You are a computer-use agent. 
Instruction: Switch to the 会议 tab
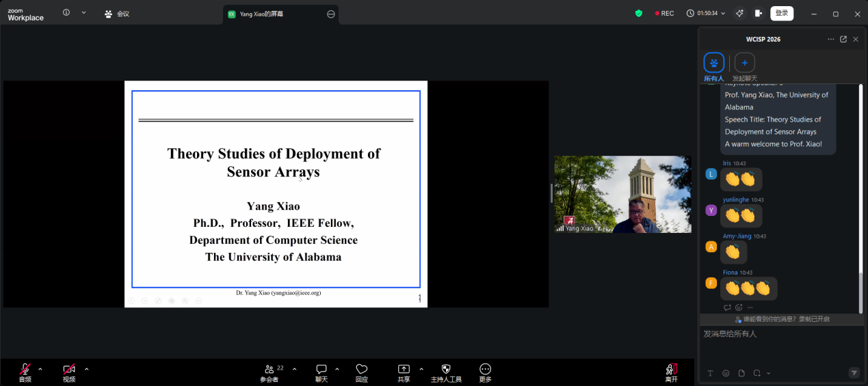(117, 14)
